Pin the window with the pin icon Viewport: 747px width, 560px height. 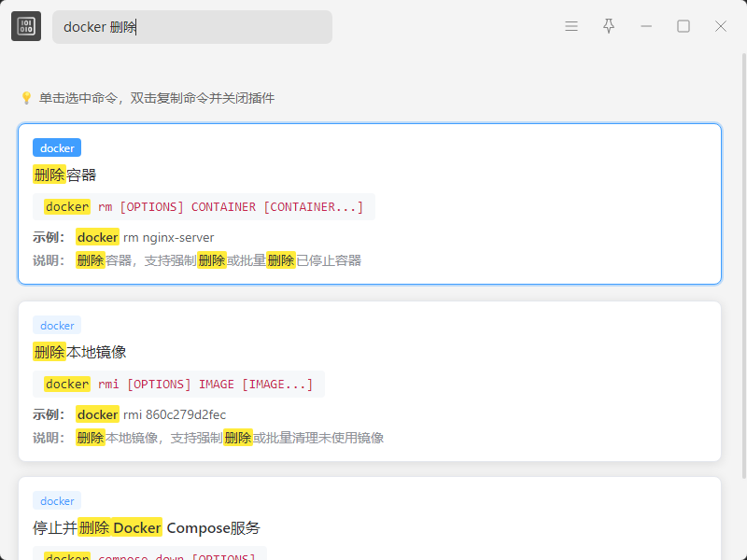pos(609,26)
